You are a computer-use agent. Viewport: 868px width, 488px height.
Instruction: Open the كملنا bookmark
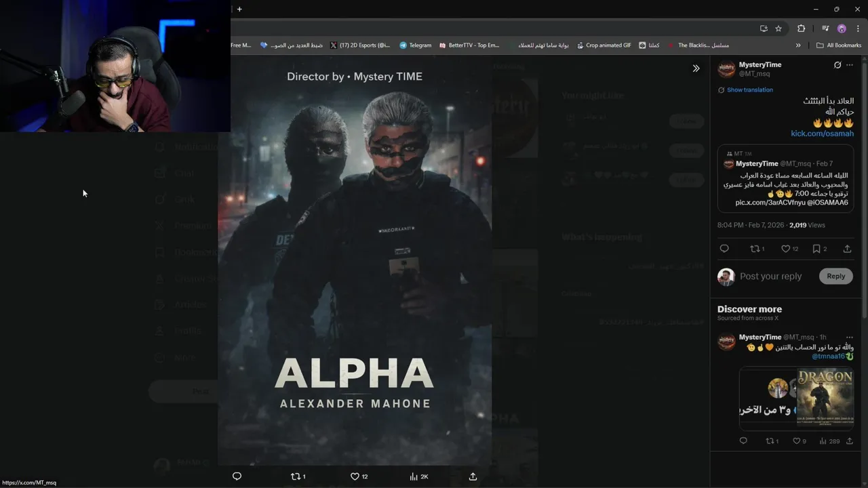[x=649, y=45]
